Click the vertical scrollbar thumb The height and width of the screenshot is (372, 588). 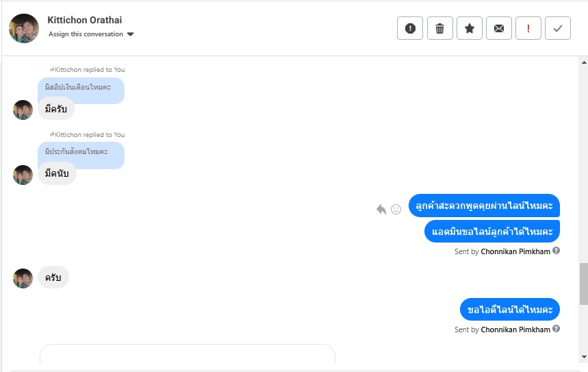coord(583,284)
